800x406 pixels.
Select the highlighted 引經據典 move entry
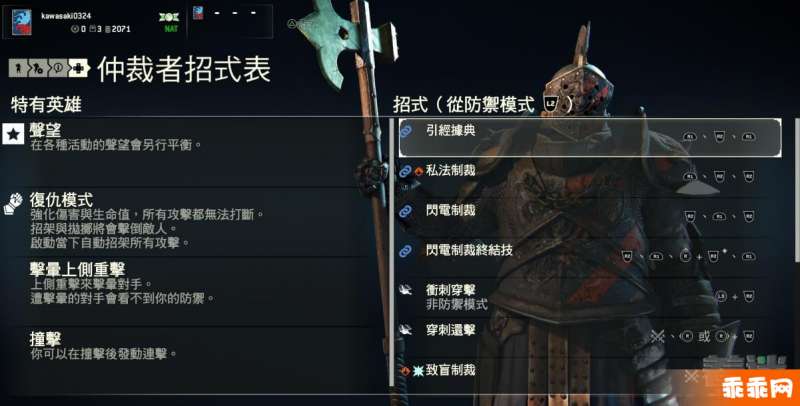point(590,137)
